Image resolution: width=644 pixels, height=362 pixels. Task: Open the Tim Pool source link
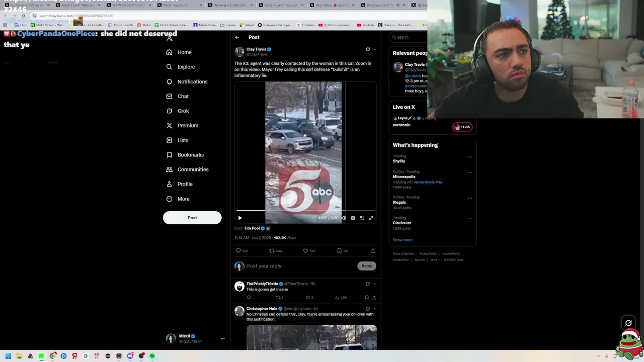pyautogui.click(x=252, y=228)
